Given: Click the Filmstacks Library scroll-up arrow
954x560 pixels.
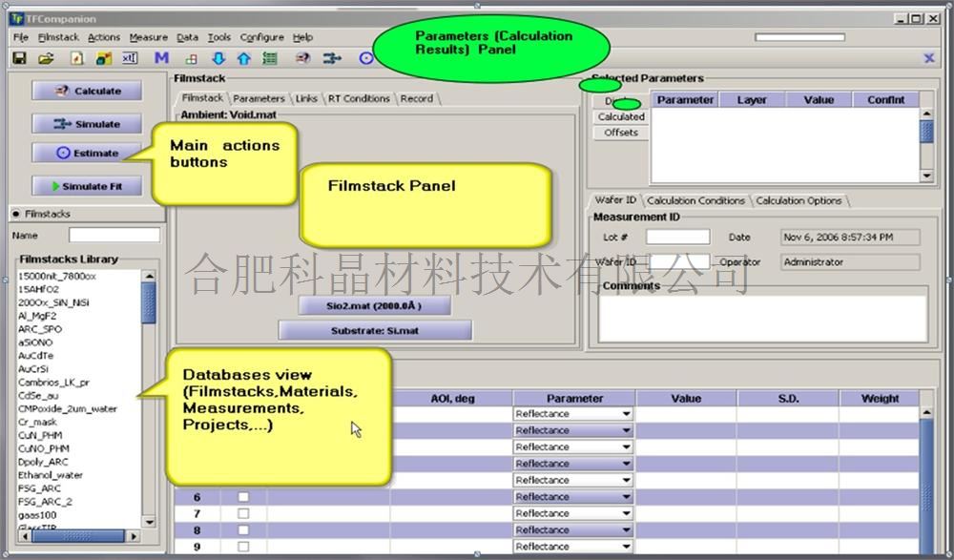Looking at the screenshot, I should pyautogui.click(x=149, y=277).
